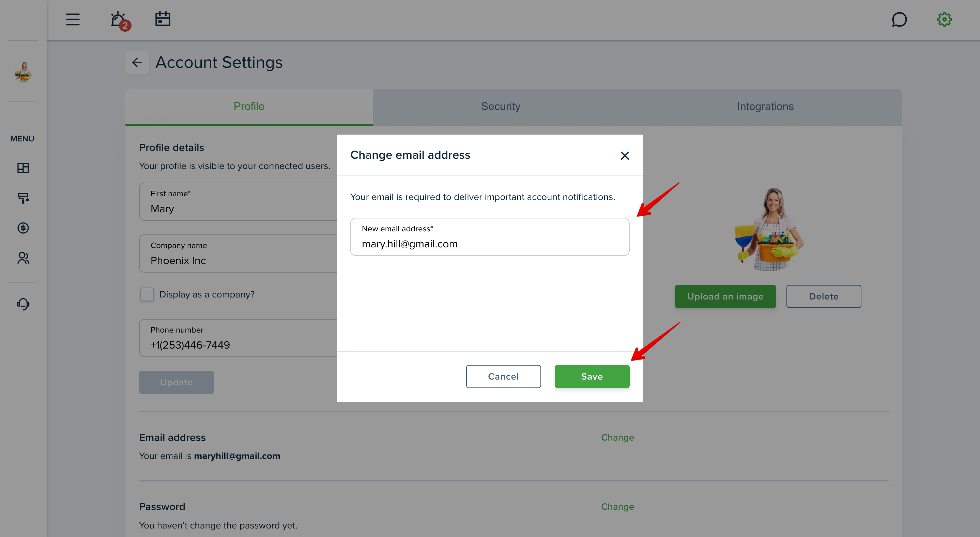
Task: Click Cancel in the email dialog
Action: click(x=503, y=377)
